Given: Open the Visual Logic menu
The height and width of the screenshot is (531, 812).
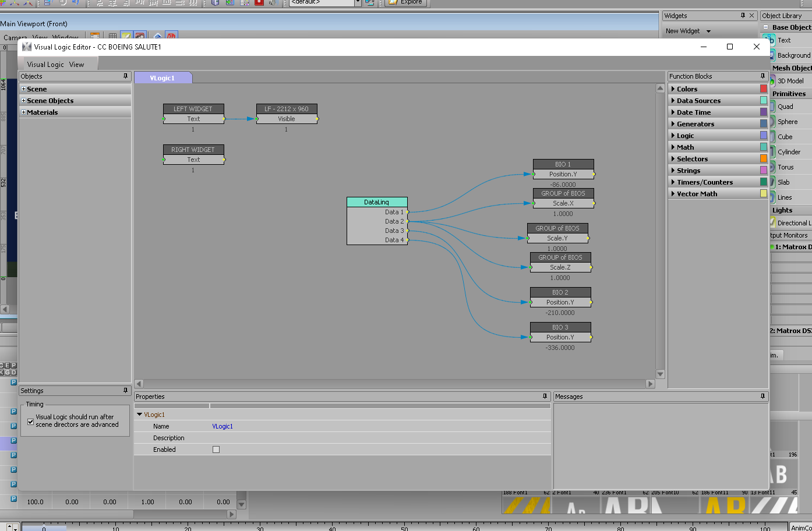Looking at the screenshot, I should point(45,65).
